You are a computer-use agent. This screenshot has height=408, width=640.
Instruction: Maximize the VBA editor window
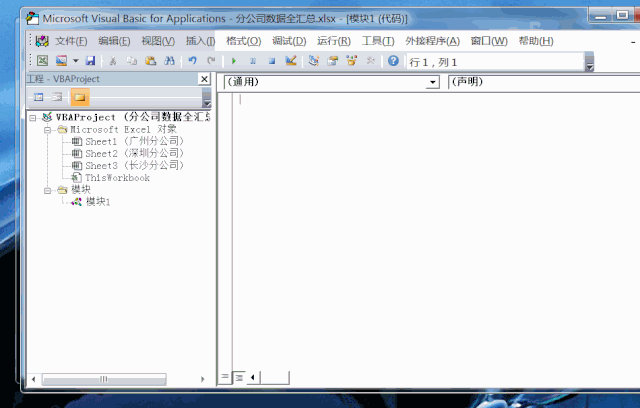622,16
